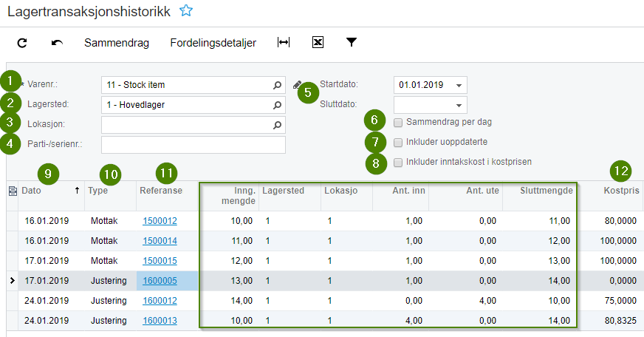The height and width of the screenshot is (337, 644).
Task: Open the filter funnel icon
Action: [351, 42]
